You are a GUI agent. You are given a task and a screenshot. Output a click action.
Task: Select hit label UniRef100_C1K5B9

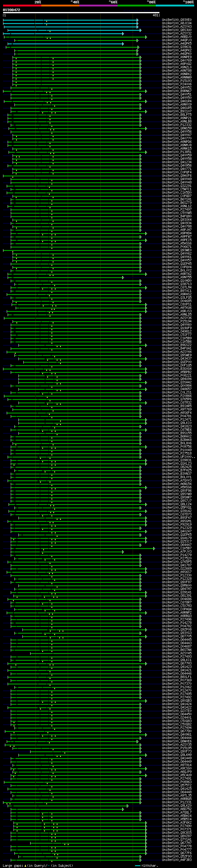177,338
